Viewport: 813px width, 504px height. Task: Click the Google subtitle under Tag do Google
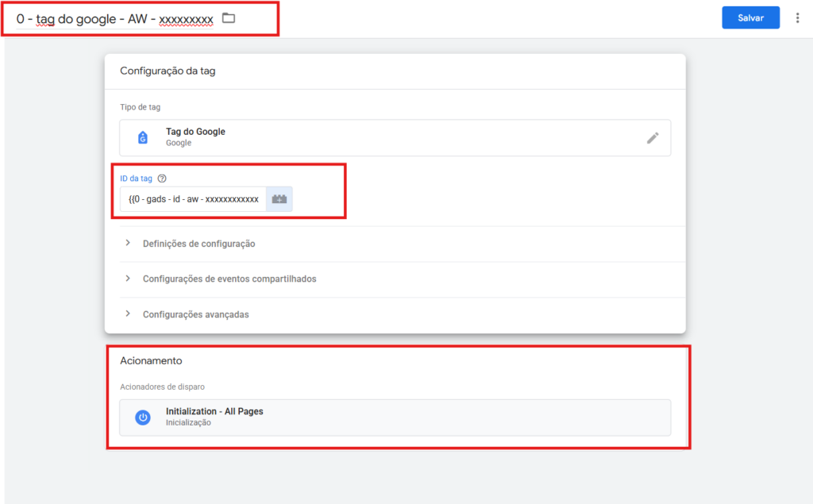pyautogui.click(x=179, y=143)
